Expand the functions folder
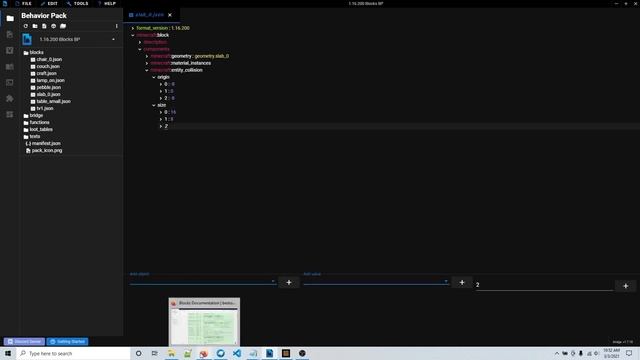Viewport: 640px width, 360px height. tap(36, 122)
